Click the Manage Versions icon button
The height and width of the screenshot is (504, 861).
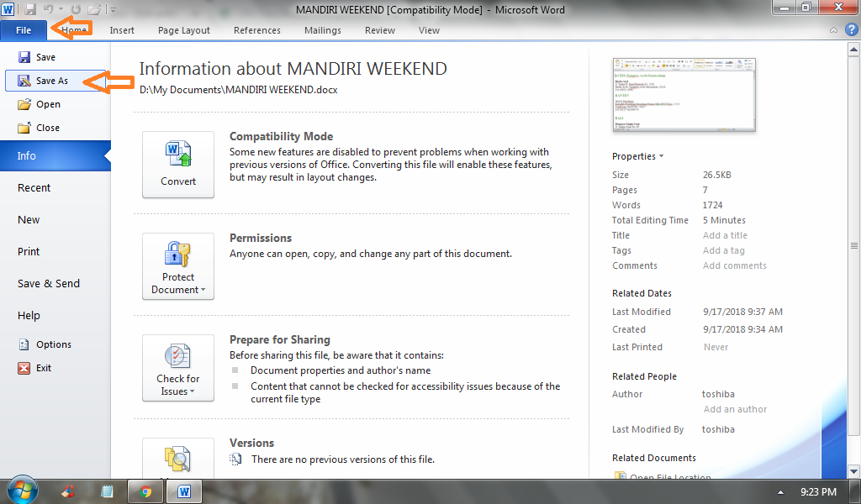[178, 459]
